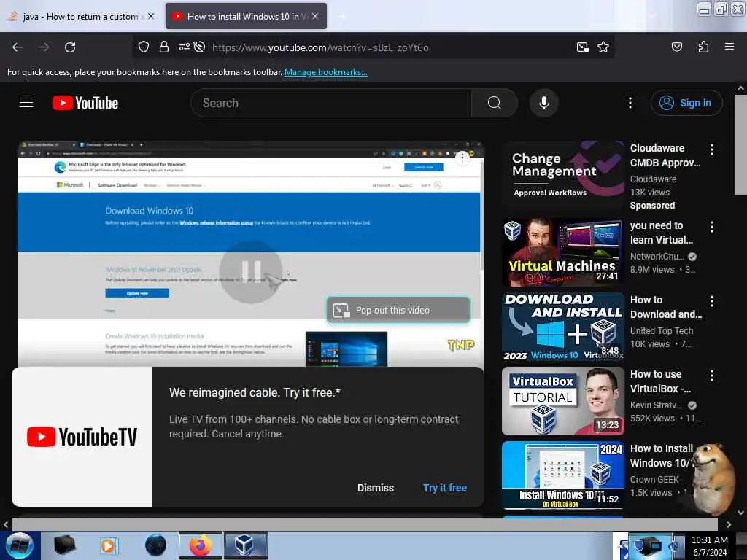Click the YouTube search magnifier button

495,103
